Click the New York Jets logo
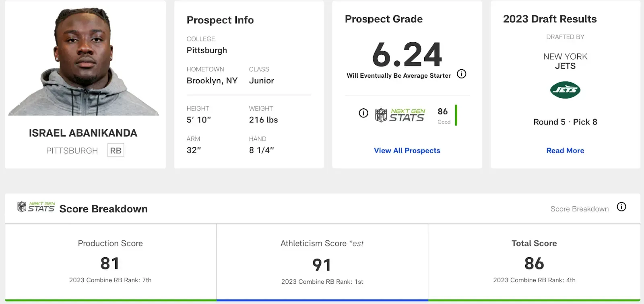 [565, 90]
